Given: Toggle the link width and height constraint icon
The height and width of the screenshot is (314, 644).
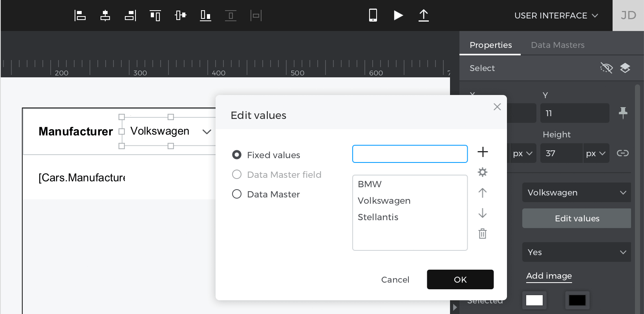Looking at the screenshot, I should (623, 153).
